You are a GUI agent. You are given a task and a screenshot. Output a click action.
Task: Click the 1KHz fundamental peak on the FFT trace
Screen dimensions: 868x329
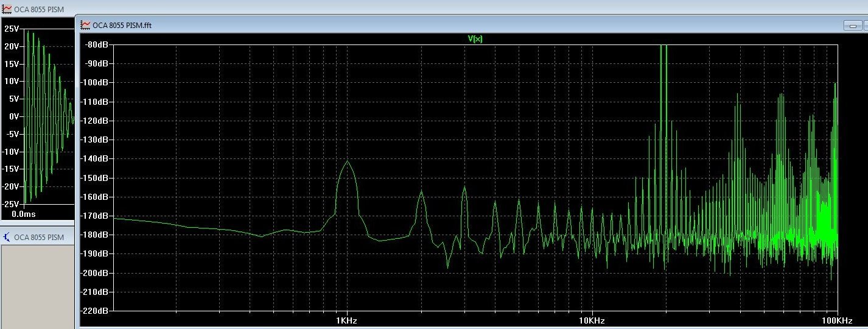click(348, 161)
